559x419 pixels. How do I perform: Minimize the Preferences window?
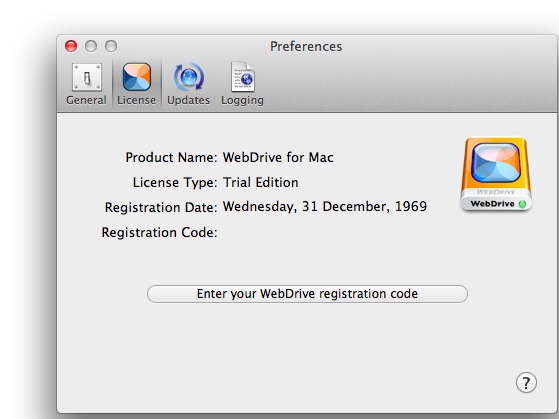tap(91, 46)
